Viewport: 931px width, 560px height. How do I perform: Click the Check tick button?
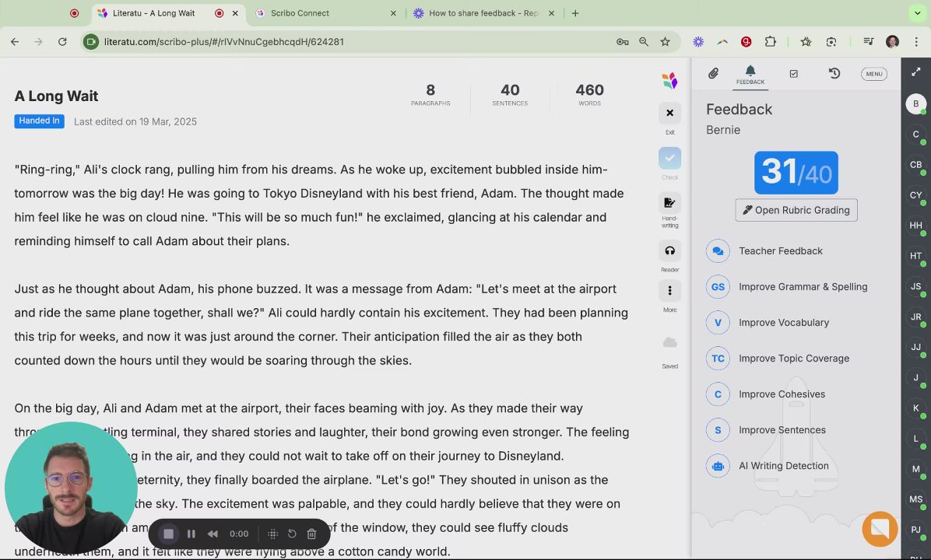pyautogui.click(x=669, y=158)
